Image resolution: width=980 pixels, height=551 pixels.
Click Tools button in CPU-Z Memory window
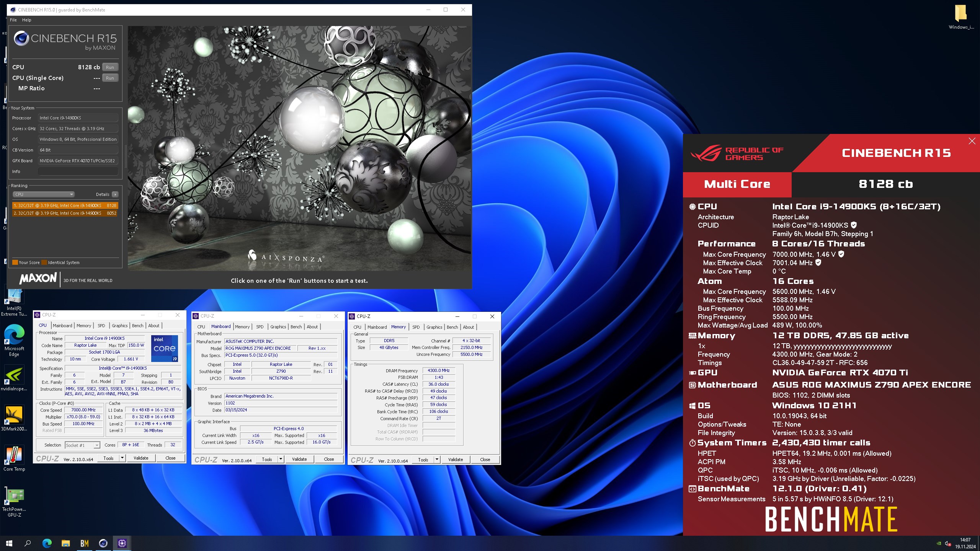(x=423, y=460)
